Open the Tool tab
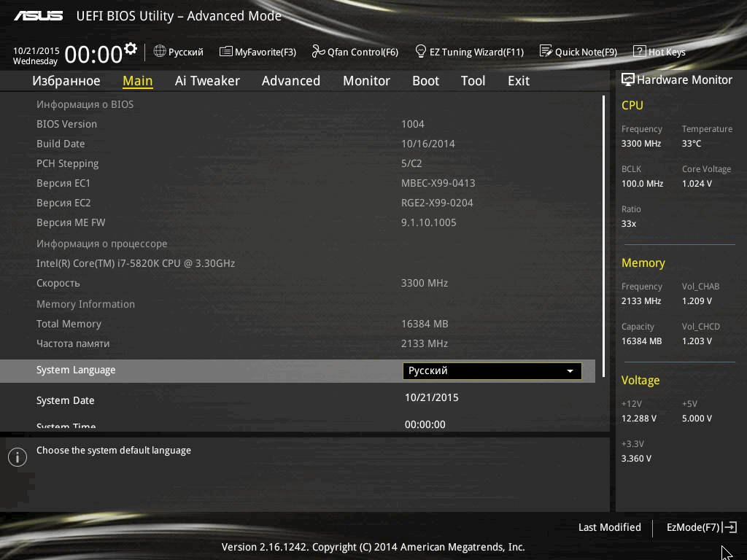 click(x=473, y=81)
